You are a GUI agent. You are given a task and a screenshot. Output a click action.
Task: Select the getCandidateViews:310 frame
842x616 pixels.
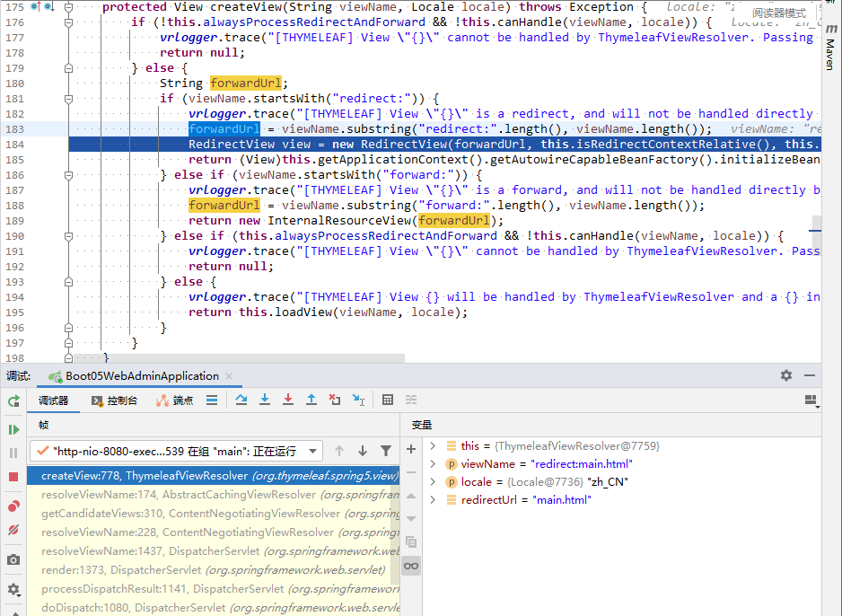coord(213,514)
